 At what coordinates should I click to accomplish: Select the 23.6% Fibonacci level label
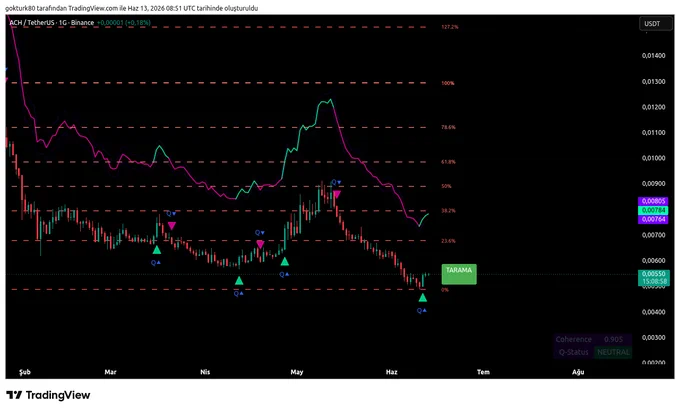point(448,241)
